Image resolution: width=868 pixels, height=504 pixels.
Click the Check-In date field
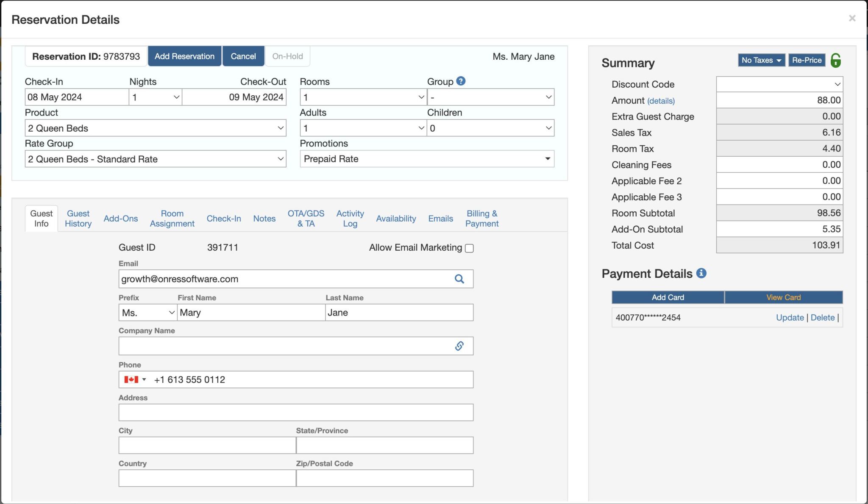point(76,97)
